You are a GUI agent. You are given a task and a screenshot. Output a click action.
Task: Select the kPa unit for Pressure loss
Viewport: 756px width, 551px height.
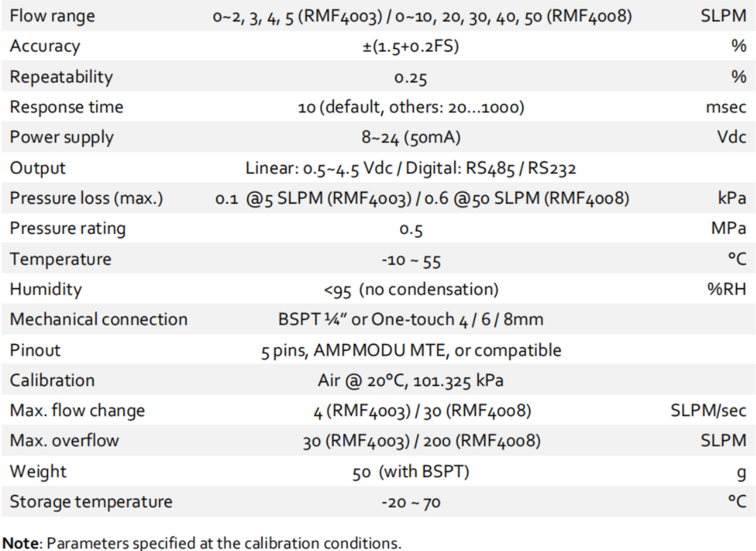732,198
